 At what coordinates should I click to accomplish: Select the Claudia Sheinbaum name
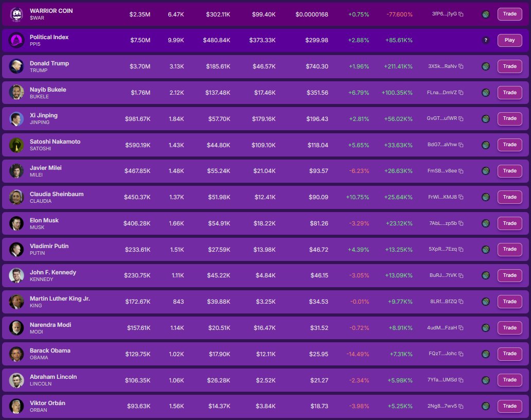(x=57, y=194)
